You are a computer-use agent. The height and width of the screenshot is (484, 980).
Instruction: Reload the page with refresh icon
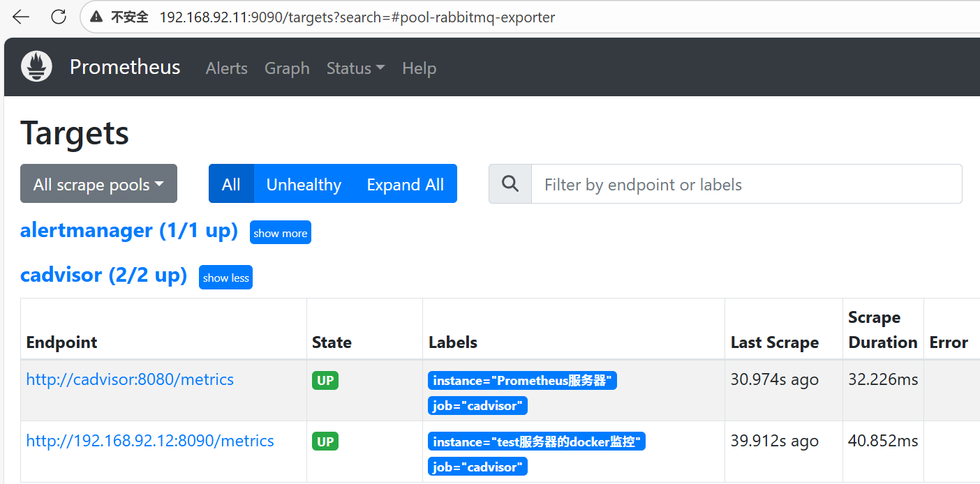point(59,17)
